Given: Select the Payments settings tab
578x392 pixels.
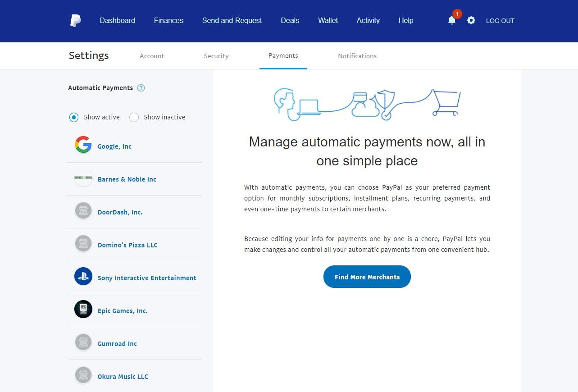Looking at the screenshot, I should pos(283,56).
